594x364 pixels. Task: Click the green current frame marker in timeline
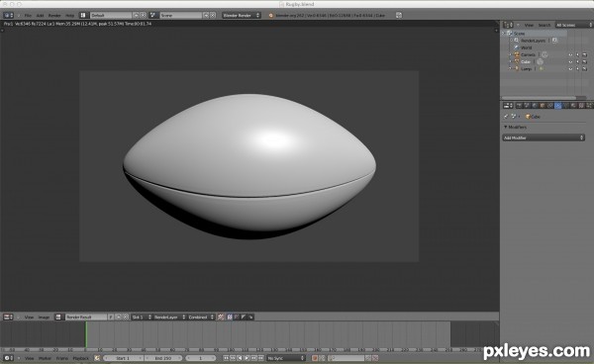coord(85,334)
